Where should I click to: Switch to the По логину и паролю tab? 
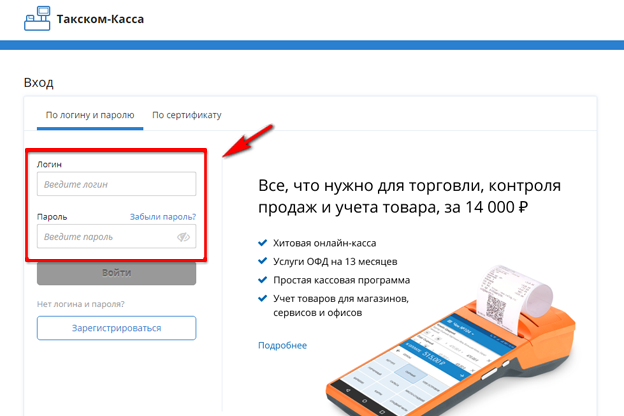click(90, 115)
